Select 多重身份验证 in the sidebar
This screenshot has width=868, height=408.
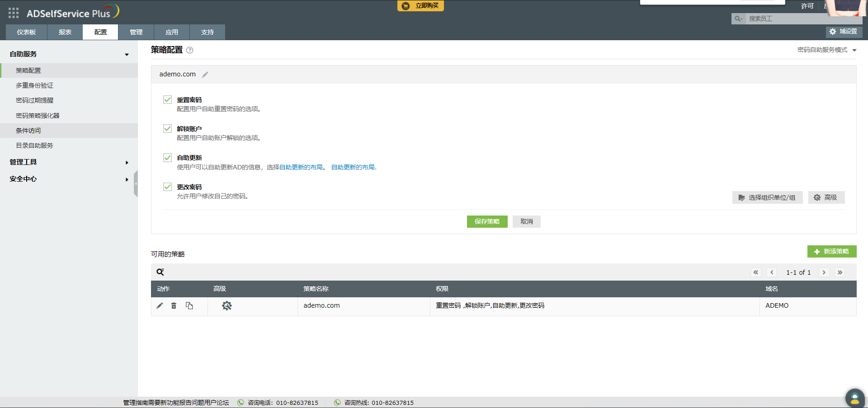tap(69, 85)
